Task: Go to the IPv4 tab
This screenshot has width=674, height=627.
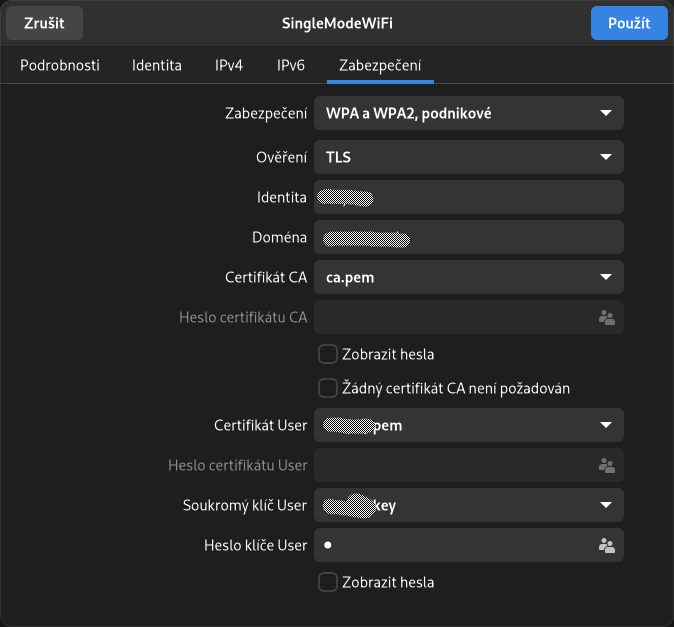Action: click(229, 66)
